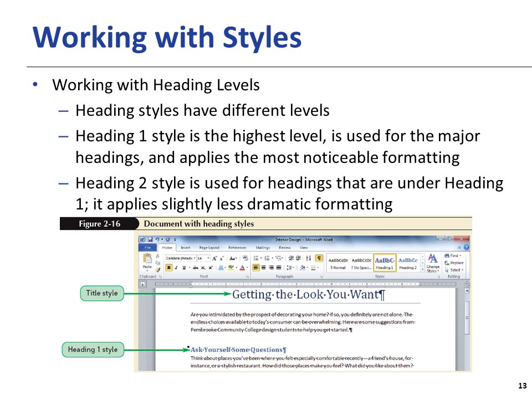Switch to the Insert tab

point(185,248)
